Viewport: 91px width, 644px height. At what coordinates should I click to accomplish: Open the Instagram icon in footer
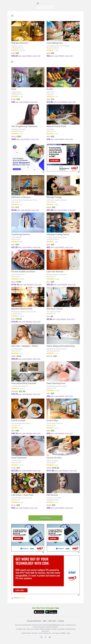click(x=41, y=637)
